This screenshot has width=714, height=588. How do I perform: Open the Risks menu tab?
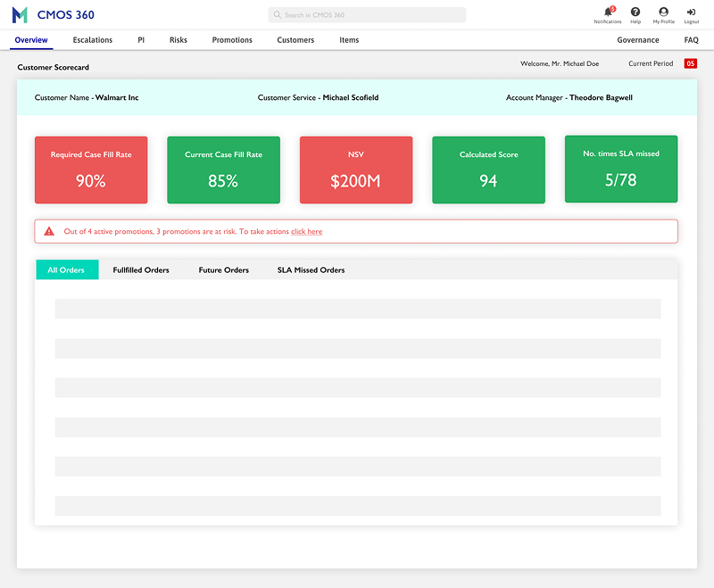coord(178,40)
